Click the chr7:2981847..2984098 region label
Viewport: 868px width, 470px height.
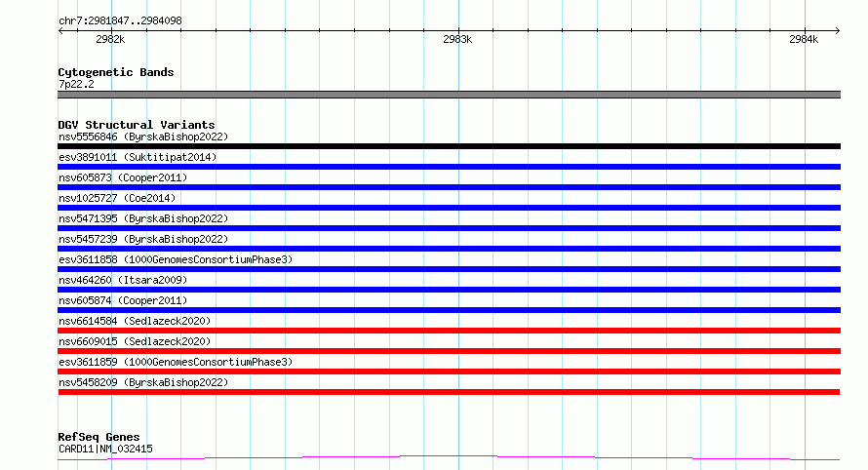point(120,20)
